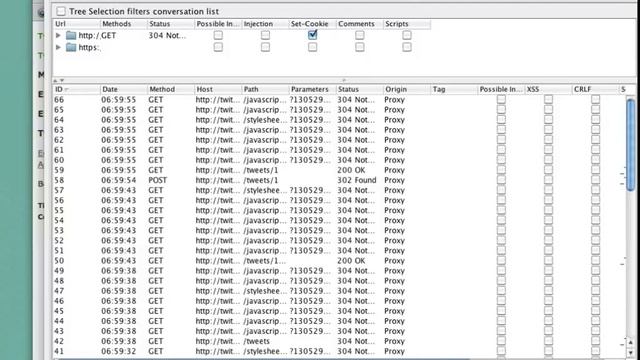Sort conversations by ID column header
640x360 pixels.
[77, 89]
